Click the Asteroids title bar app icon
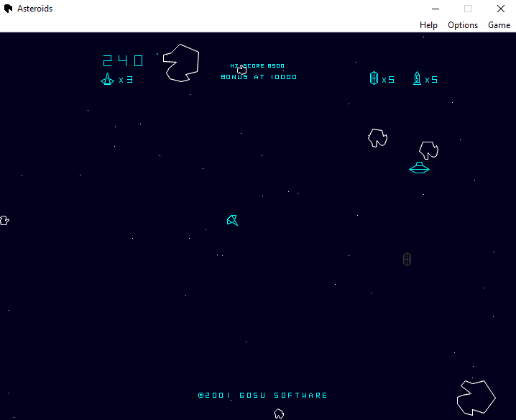The width and height of the screenshot is (516, 420). tap(8, 9)
